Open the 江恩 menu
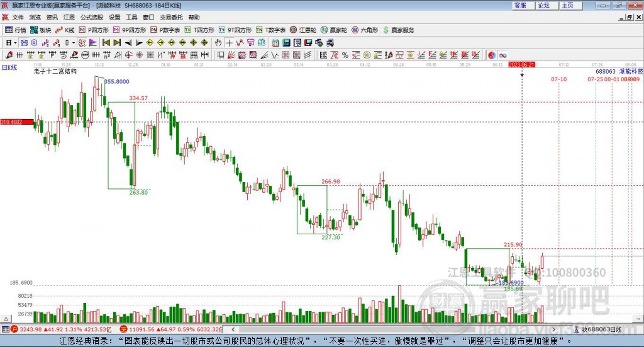Image resolution: width=644 pixels, height=347 pixels. click(x=69, y=17)
